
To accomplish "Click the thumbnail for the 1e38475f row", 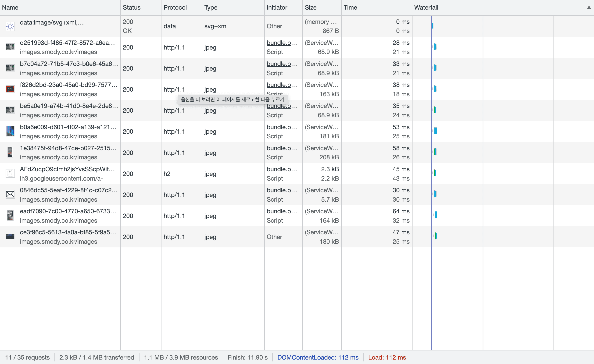I will [x=10, y=152].
